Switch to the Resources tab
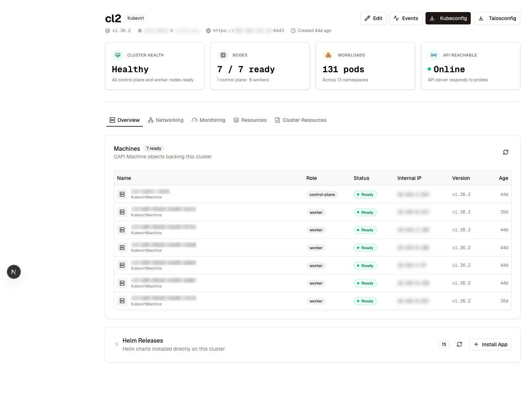 250,120
